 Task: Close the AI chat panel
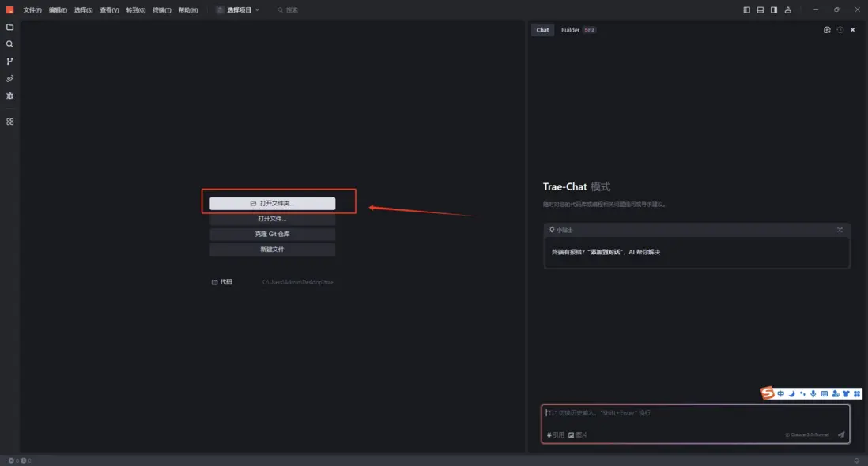pyautogui.click(x=852, y=30)
